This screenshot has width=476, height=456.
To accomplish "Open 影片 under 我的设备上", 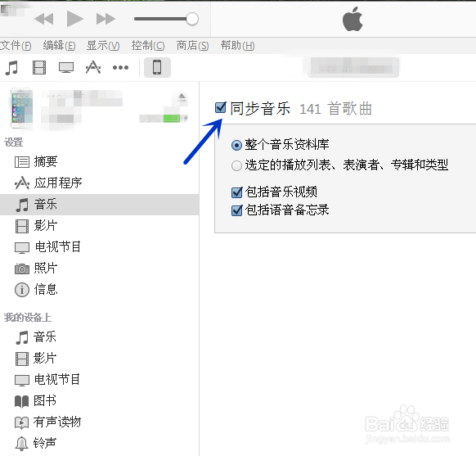I will click(x=99, y=359).
